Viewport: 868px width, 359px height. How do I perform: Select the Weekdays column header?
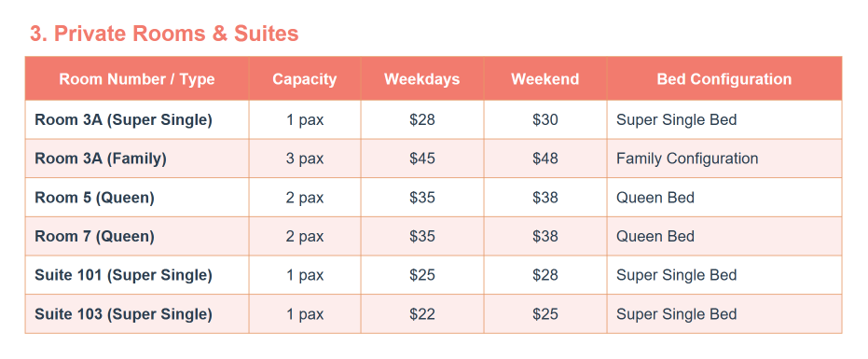(x=421, y=78)
